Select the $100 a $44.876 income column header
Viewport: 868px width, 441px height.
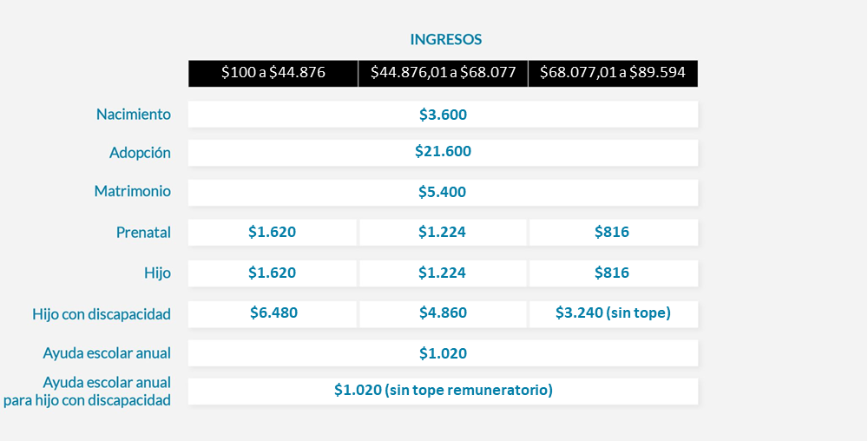[x=273, y=73]
